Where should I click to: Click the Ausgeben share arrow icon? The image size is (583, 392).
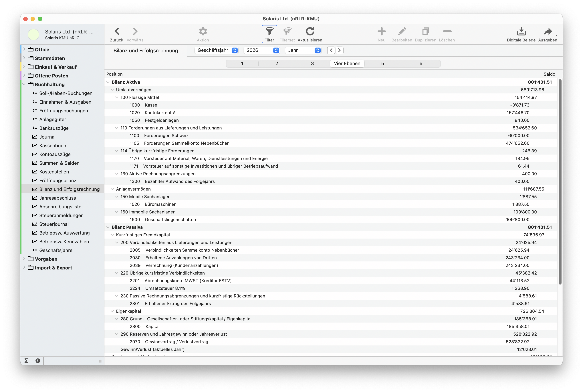[x=548, y=32]
